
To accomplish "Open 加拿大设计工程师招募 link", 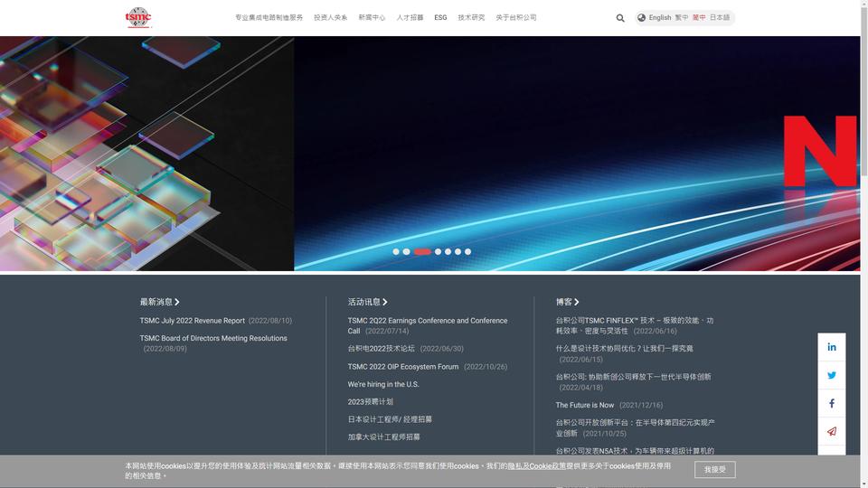I will click(383, 437).
